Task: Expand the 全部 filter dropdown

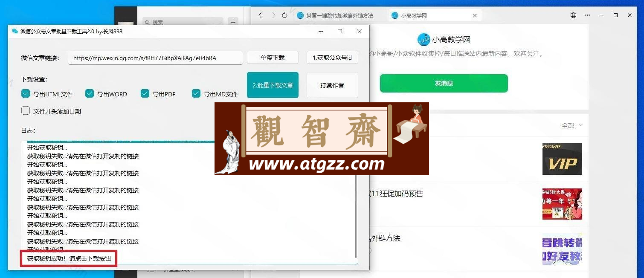Action: click(572, 125)
